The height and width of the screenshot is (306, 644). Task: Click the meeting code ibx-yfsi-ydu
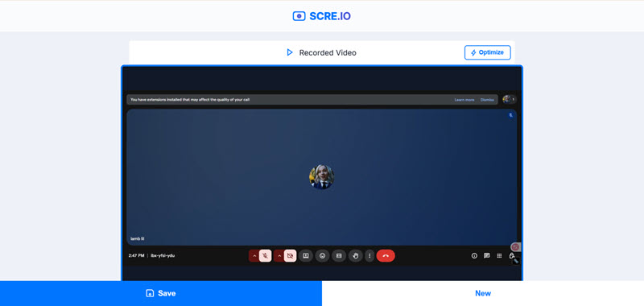click(163, 255)
